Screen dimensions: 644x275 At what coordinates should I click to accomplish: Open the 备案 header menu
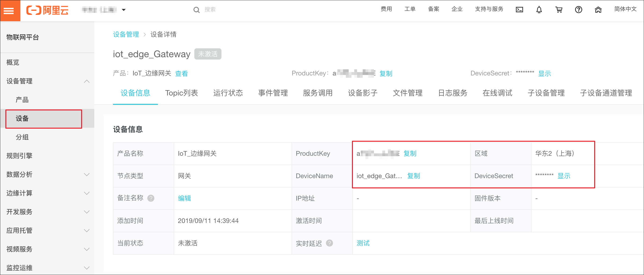point(434,9)
